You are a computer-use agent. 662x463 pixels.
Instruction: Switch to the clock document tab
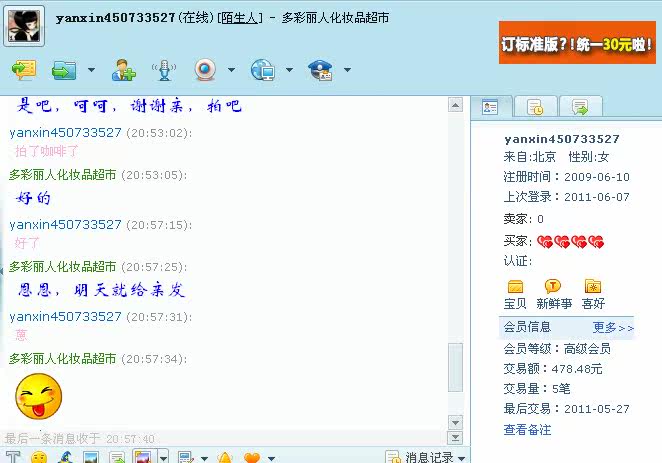535,107
